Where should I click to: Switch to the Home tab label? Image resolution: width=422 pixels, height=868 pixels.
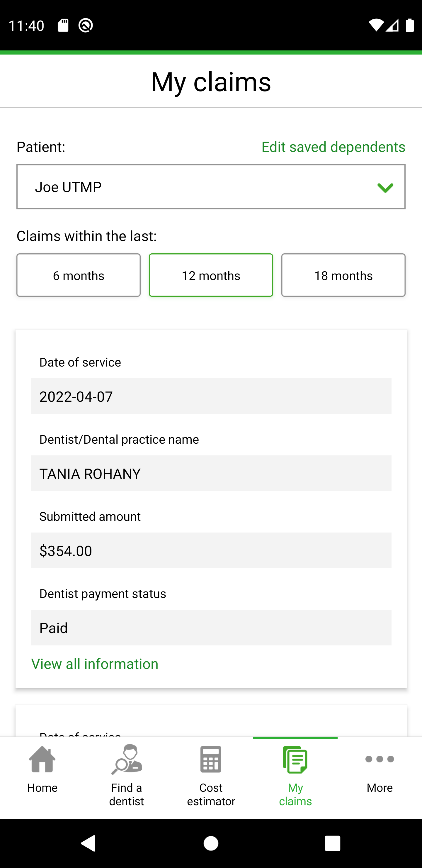pos(42,788)
